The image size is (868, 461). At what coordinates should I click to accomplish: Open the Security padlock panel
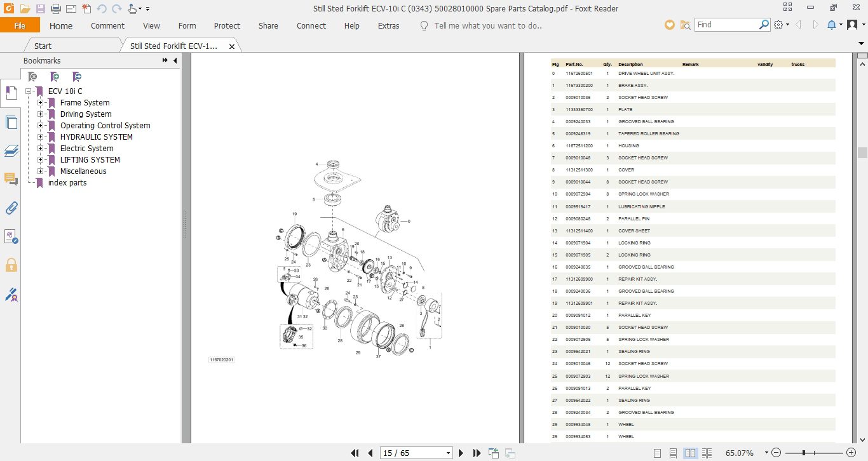coord(11,265)
